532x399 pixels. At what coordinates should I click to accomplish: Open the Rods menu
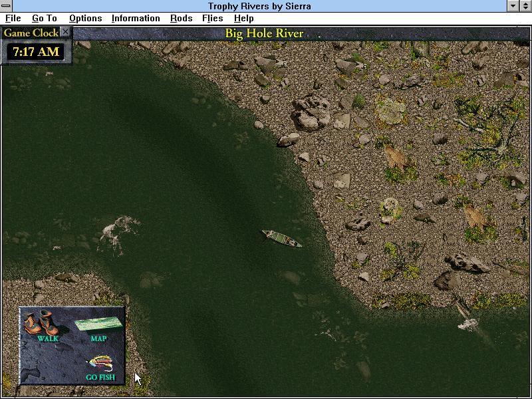pyautogui.click(x=181, y=19)
